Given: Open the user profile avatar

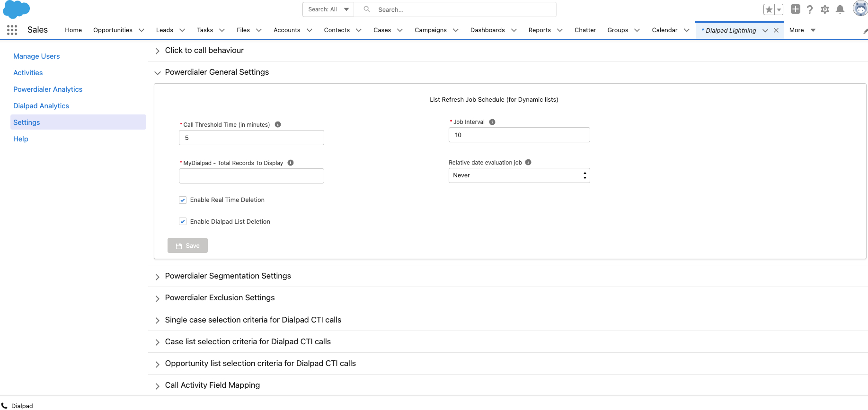Looking at the screenshot, I should coord(860,9).
